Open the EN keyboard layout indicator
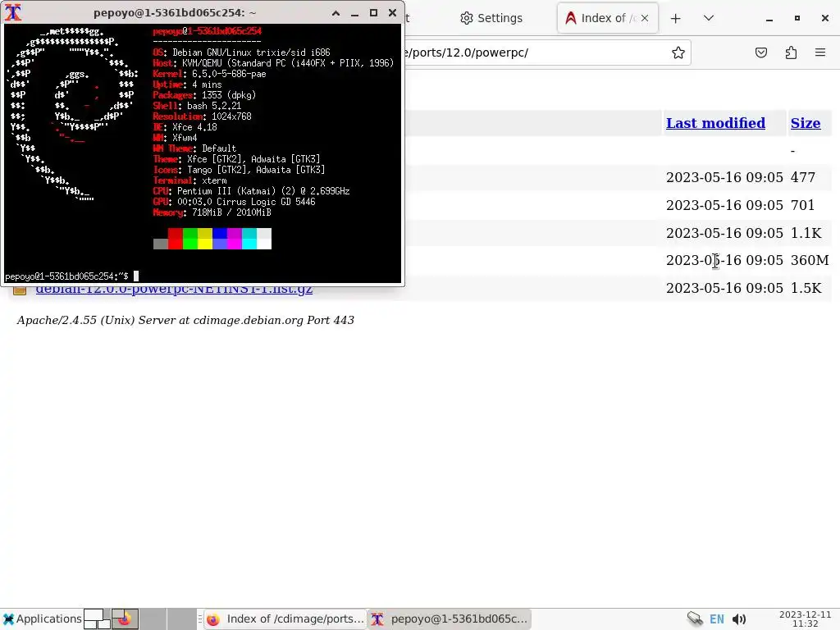840x630 pixels. [x=717, y=619]
